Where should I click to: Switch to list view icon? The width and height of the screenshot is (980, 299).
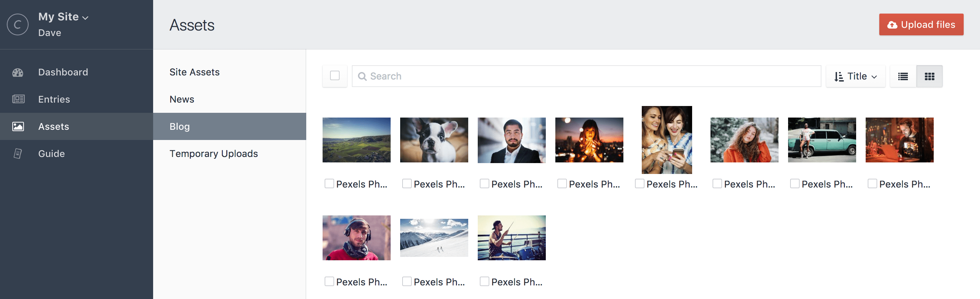[903, 76]
